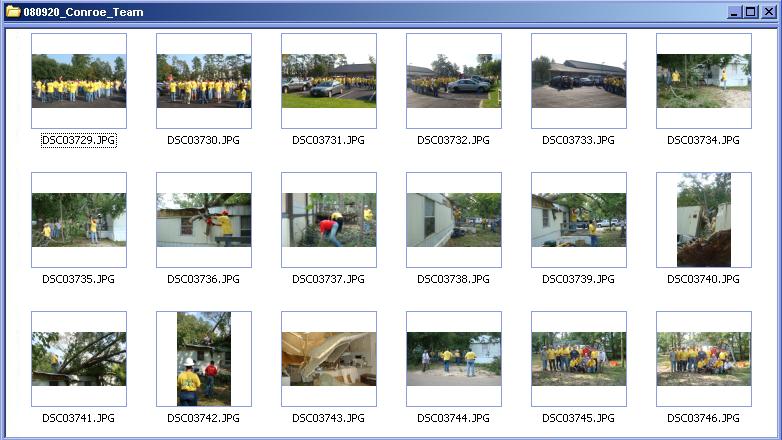Click the filename label DSC03742.JPG
The image size is (782, 440).
point(203,418)
